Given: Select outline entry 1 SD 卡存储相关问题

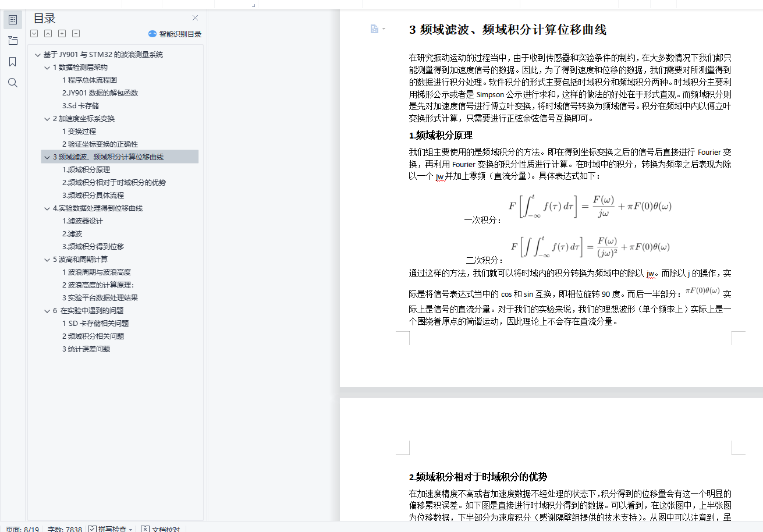Looking at the screenshot, I should click(x=95, y=324).
